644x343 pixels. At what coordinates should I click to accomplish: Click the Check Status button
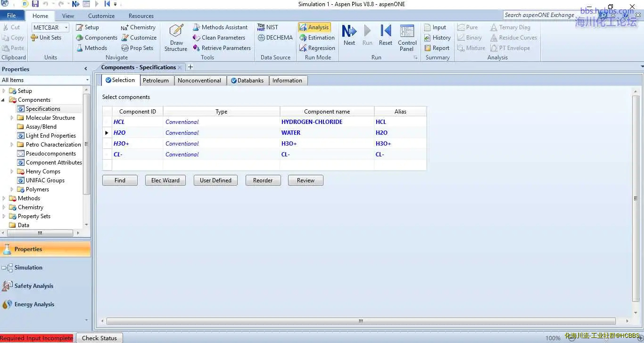[99, 338]
